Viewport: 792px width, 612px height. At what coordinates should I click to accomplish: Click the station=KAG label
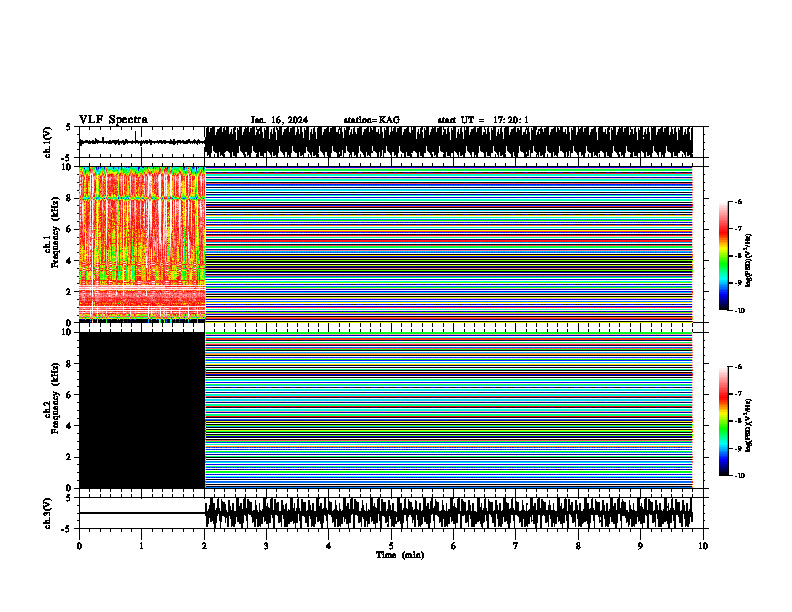click(372, 120)
